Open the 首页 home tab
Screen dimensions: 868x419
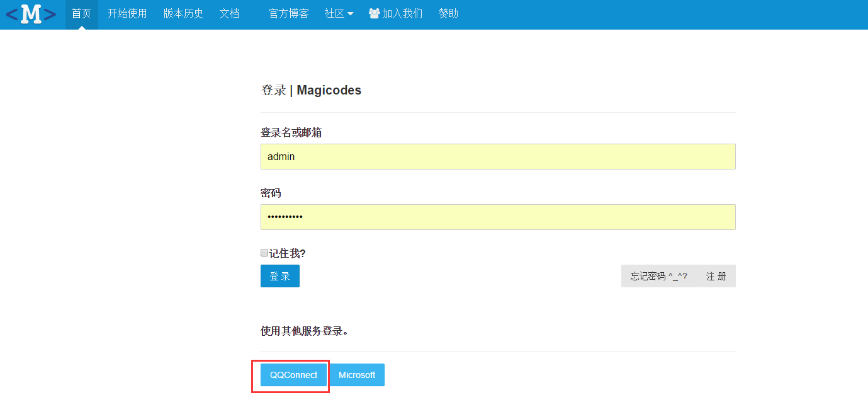[82, 14]
